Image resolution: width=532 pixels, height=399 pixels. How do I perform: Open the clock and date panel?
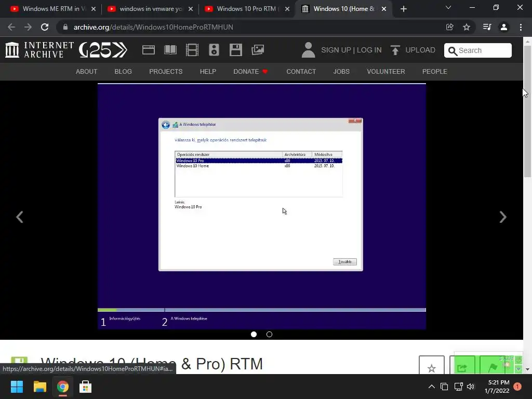click(497, 387)
